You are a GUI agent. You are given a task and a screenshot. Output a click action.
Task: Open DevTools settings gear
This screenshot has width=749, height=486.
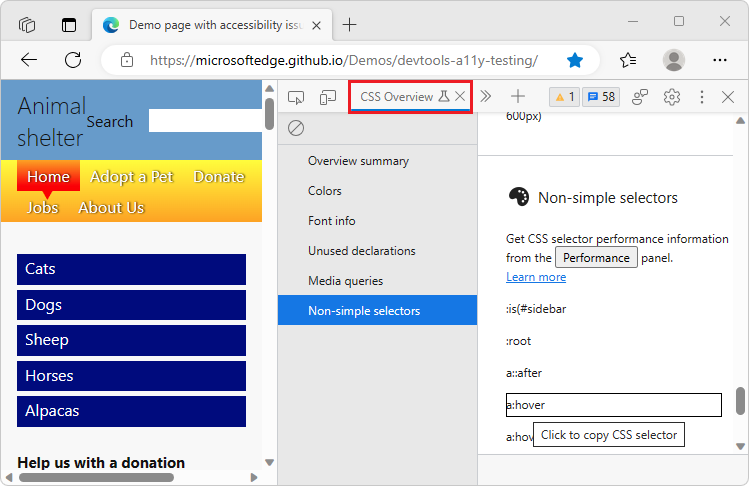click(x=672, y=97)
